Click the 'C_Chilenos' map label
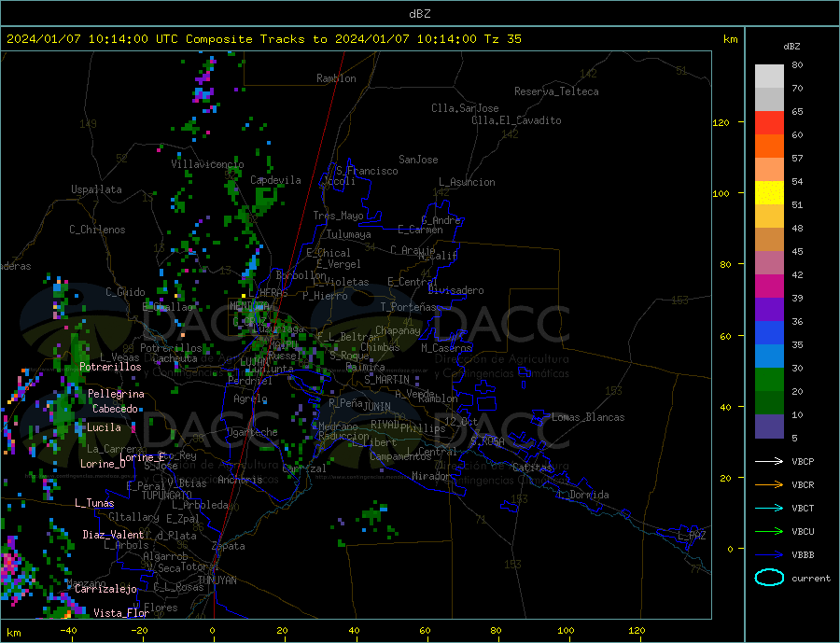The width and height of the screenshot is (840, 643). [x=97, y=230]
